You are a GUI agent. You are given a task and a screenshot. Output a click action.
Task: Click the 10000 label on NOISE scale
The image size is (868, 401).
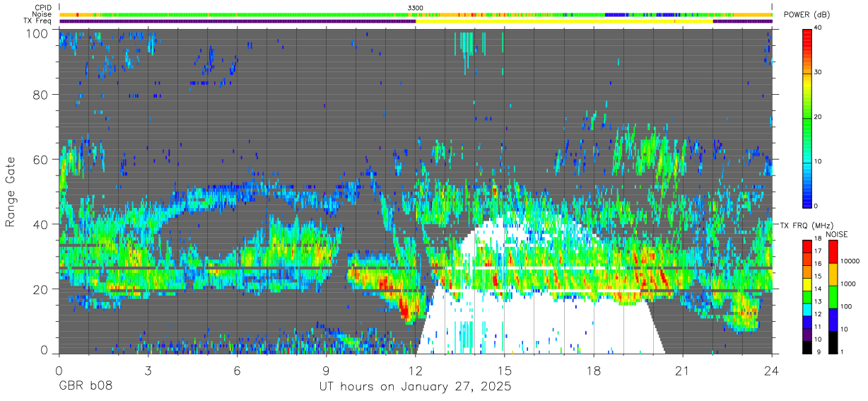850,262
